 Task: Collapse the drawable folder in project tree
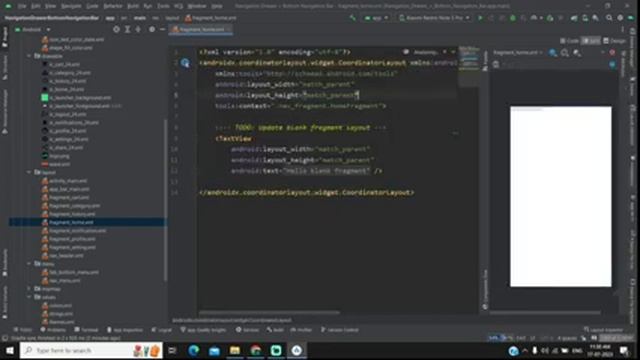click(x=29, y=56)
